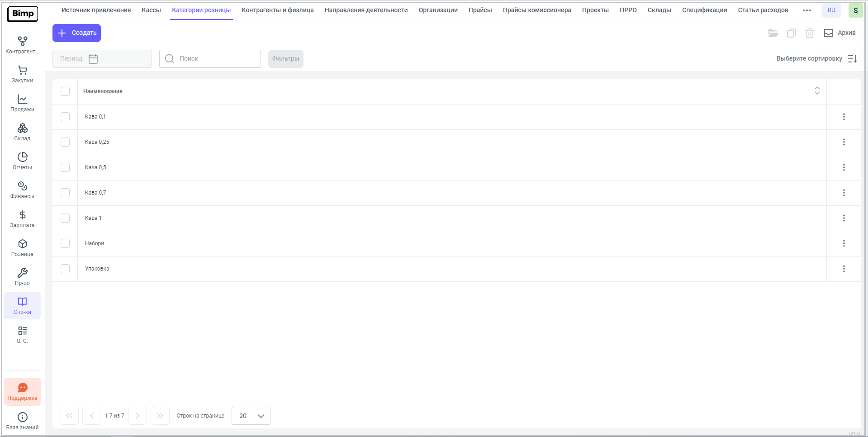Select the Набори row checkbox
The height and width of the screenshot is (437, 868).
click(65, 243)
